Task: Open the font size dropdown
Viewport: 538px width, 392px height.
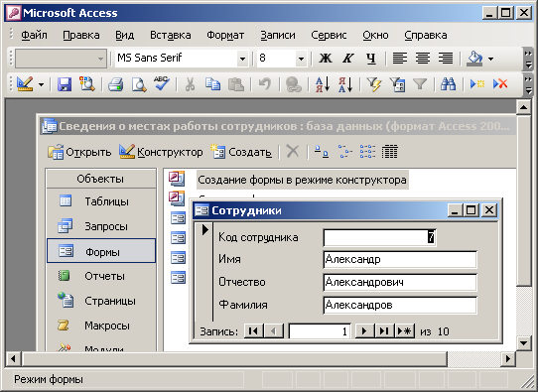Action: (x=301, y=59)
